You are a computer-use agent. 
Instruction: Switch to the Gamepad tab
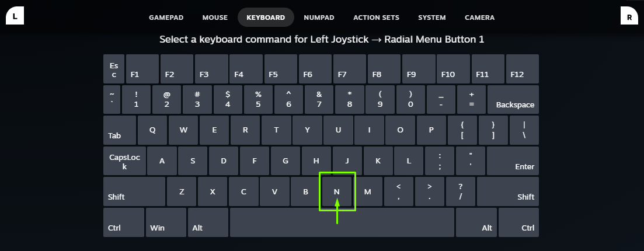[x=166, y=18]
